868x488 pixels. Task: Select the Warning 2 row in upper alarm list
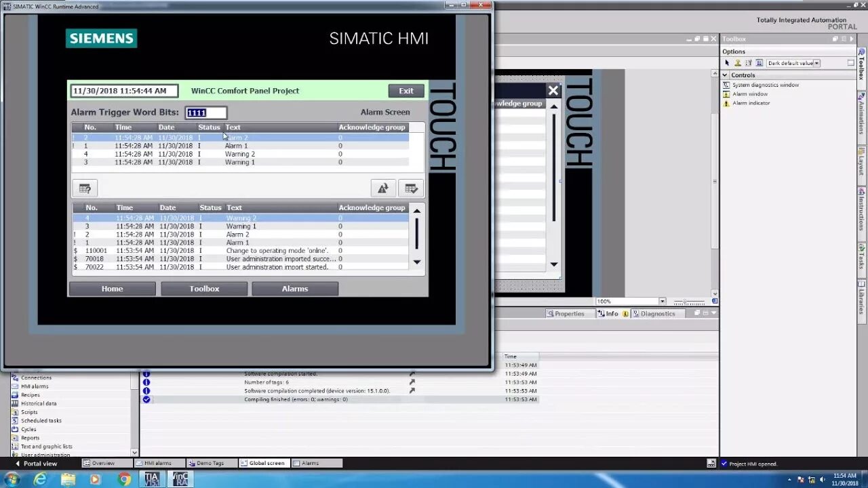(241, 154)
